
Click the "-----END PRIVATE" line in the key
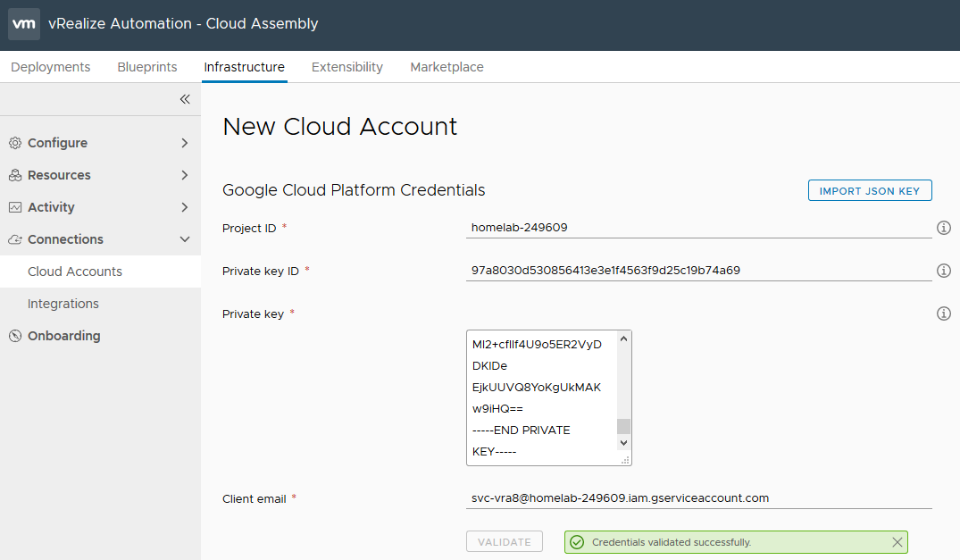[x=521, y=430]
